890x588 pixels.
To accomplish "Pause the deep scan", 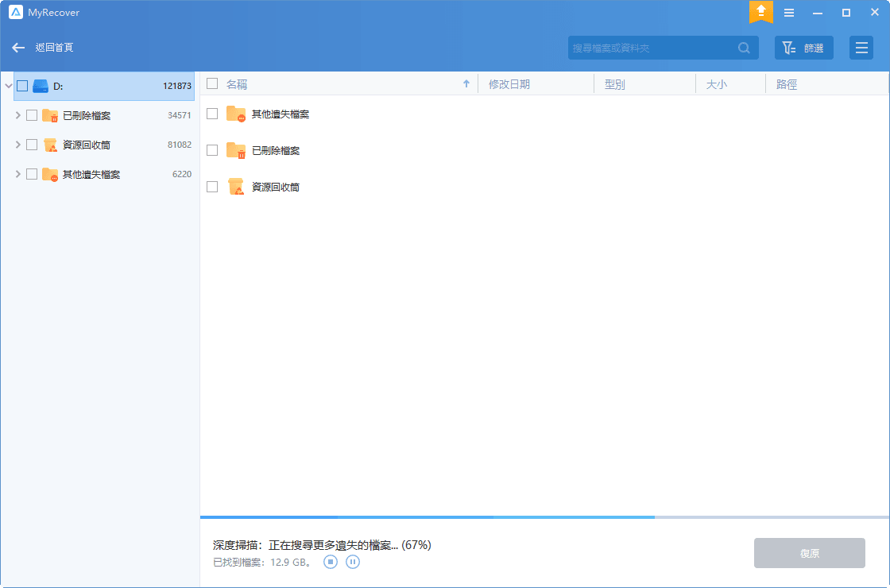I will tap(353, 562).
